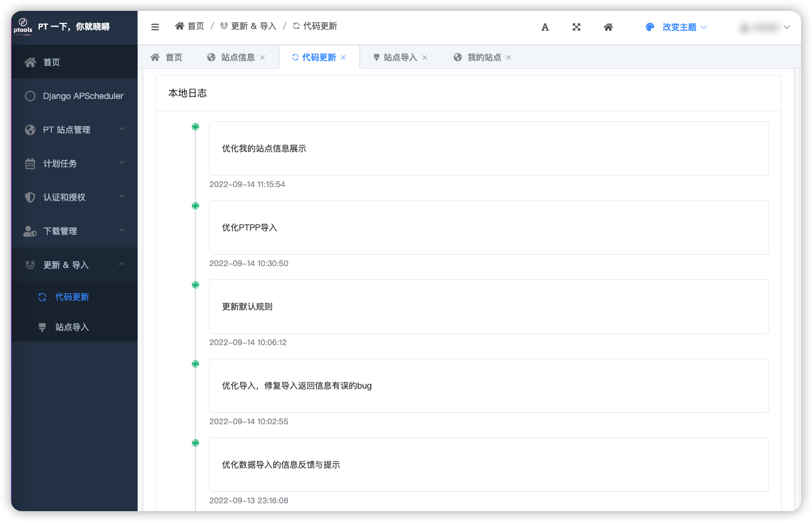
Task: Click the timestamp 2022-09-14 10:30:50
Action: click(x=249, y=263)
